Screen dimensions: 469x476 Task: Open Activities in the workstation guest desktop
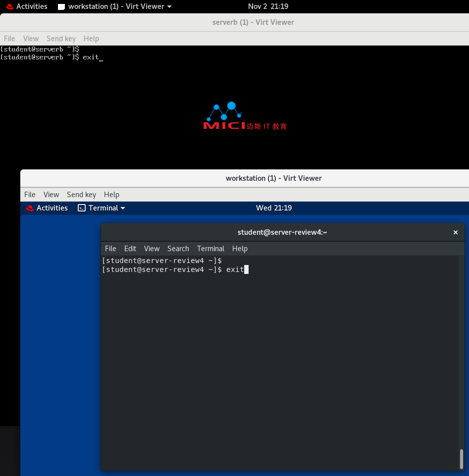point(52,208)
